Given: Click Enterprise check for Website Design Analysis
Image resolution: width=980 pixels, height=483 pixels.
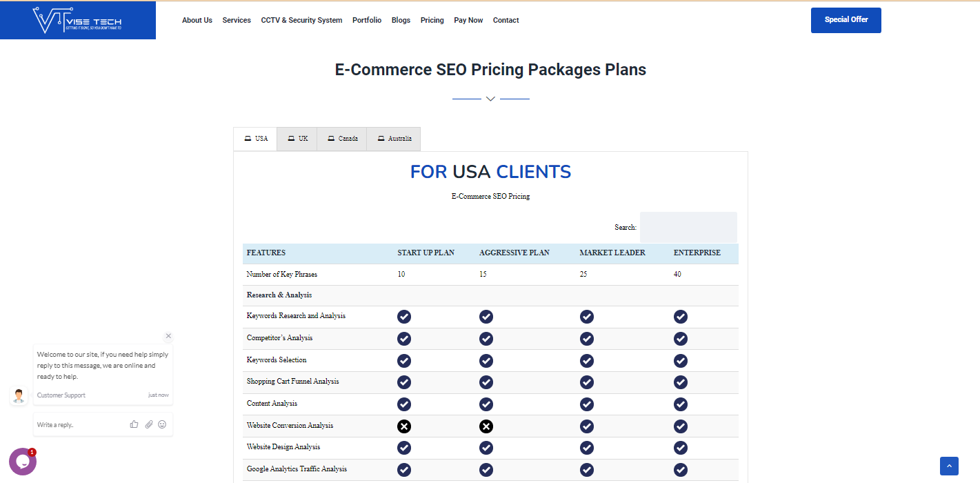Looking at the screenshot, I should coord(681,448).
